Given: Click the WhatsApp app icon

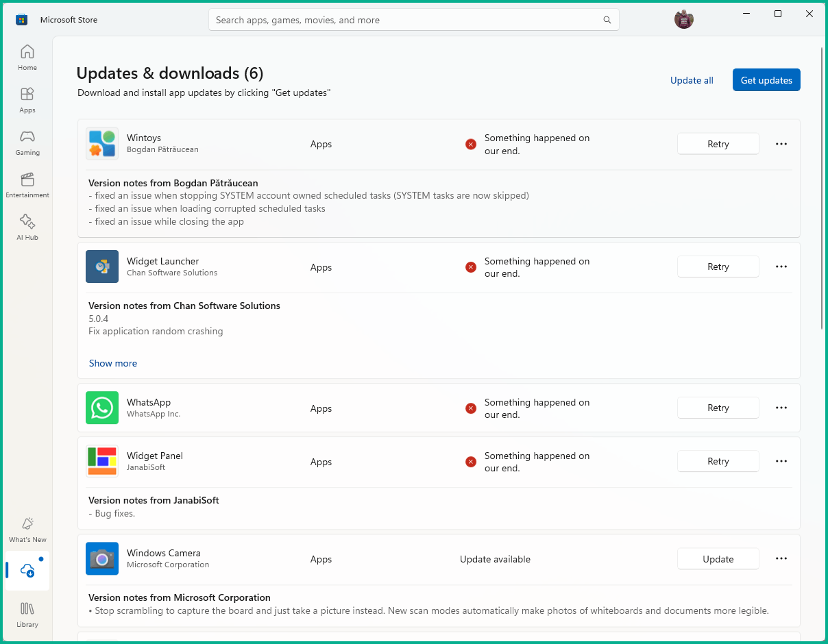Looking at the screenshot, I should (x=102, y=408).
